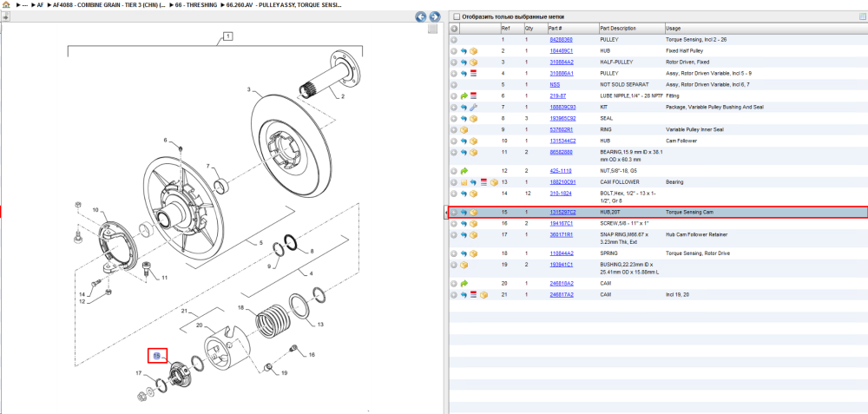Open part number link 310884A2
Viewport: 868px width, 414px height.
(562, 62)
